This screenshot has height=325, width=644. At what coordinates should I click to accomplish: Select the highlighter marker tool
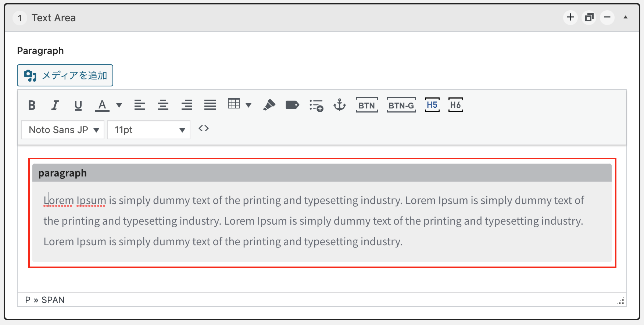coord(269,105)
